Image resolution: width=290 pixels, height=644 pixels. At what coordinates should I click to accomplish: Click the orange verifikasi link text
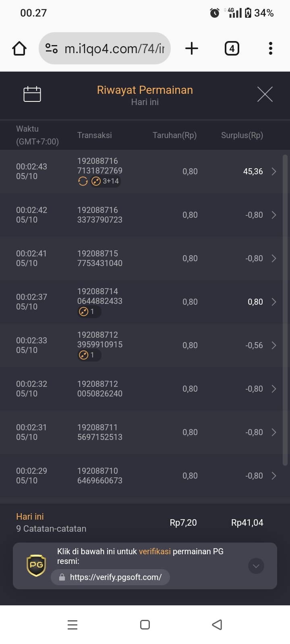coord(155,551)
